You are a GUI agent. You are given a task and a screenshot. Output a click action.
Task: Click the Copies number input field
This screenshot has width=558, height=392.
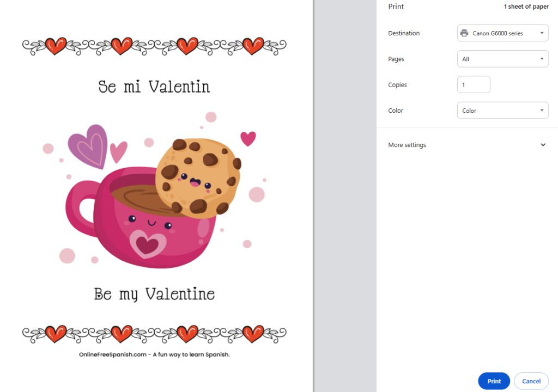click(x=473, y=85)
